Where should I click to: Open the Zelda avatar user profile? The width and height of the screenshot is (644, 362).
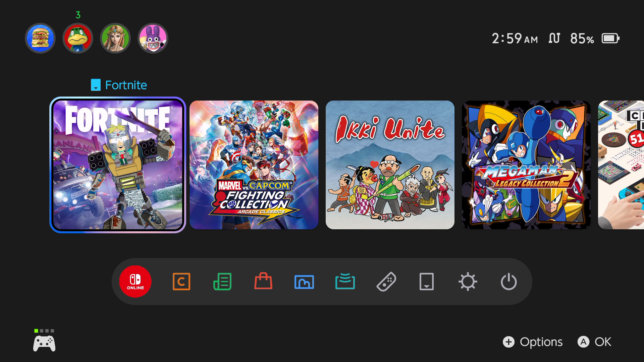pyautogui.click(x=115, y=38)
